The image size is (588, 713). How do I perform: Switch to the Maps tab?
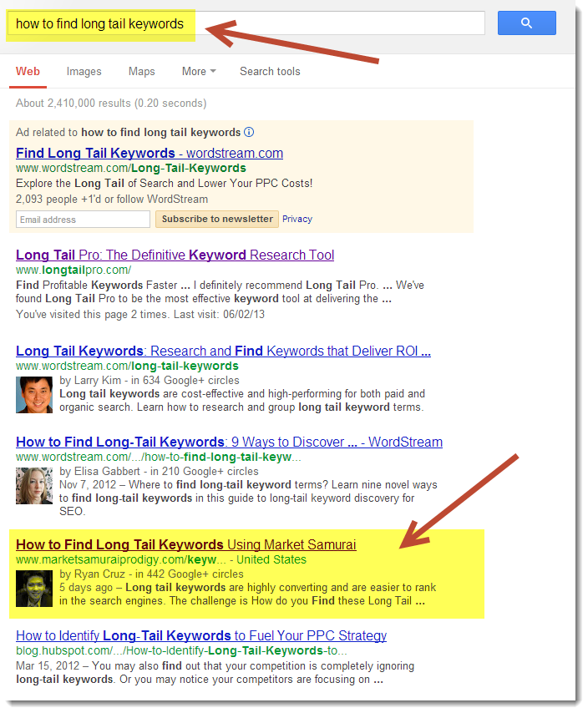(141, 72)
